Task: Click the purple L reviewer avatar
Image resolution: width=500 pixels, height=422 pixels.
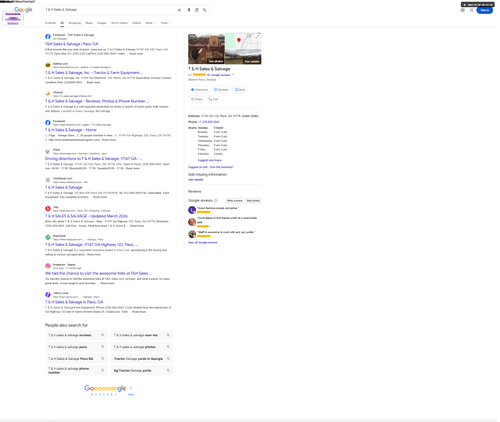Action: point(192,210)
